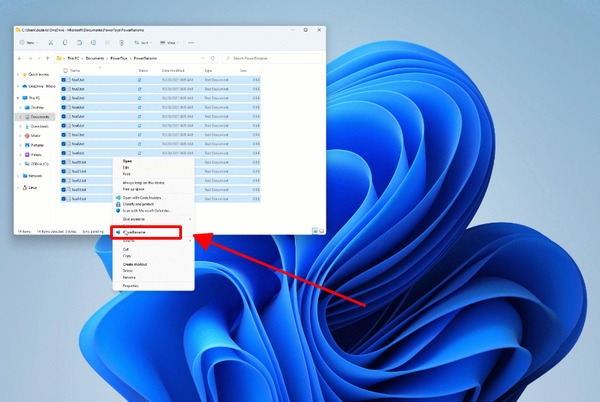Toggle the select-all checkbox beside Name header

click(x=65, y=71)
